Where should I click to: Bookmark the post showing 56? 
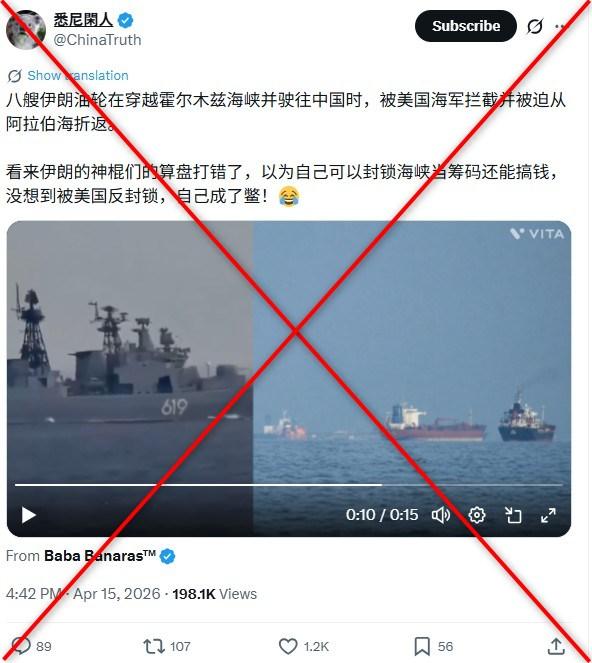422,646
